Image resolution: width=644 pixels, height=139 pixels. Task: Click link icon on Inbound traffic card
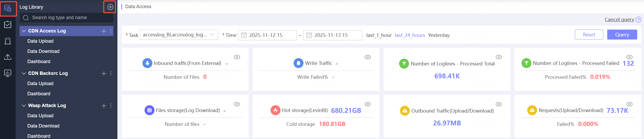(x=237, y=57)
